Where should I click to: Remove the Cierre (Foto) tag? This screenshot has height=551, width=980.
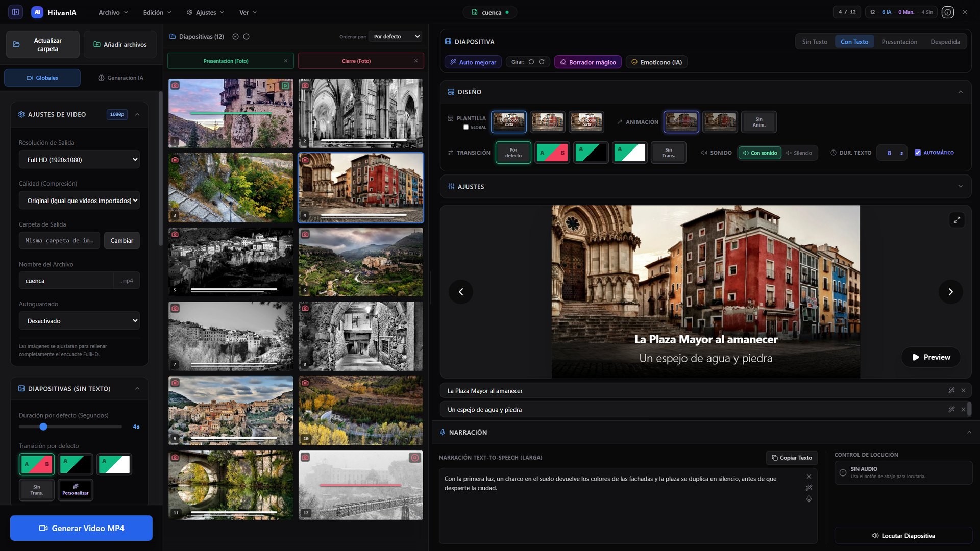pos(416,61)
